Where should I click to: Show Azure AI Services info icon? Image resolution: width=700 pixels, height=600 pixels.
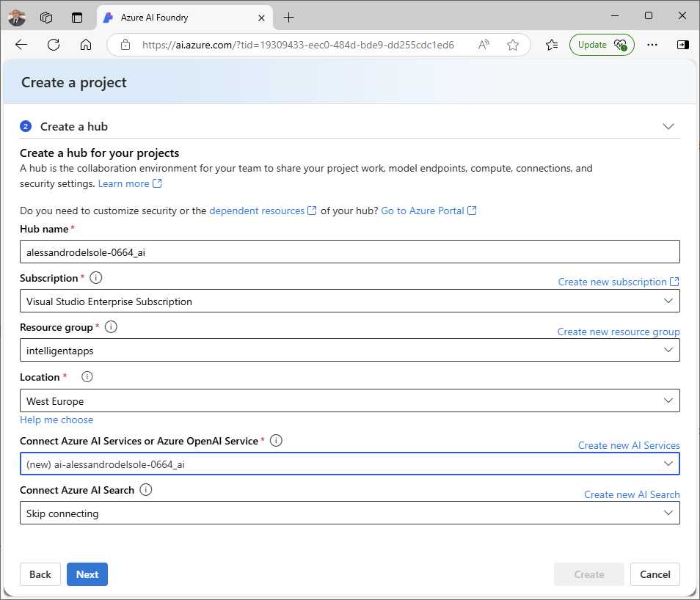277,441
